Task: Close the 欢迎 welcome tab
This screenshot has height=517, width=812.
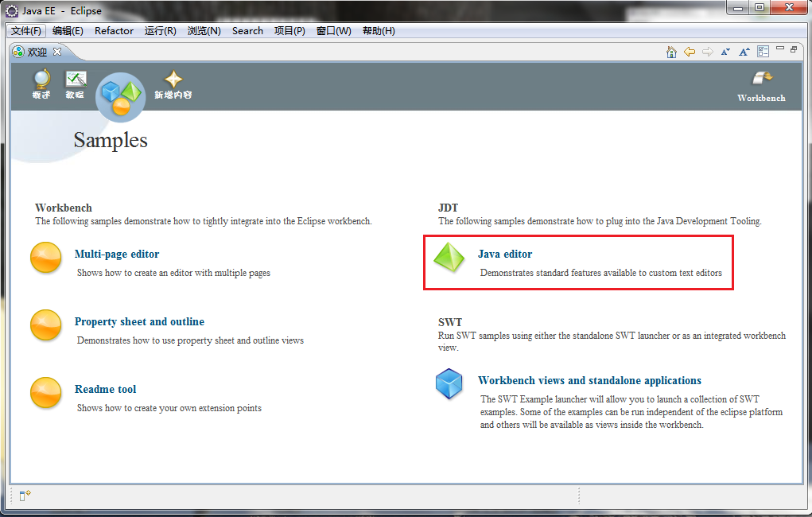Action: tap(57, 52)
